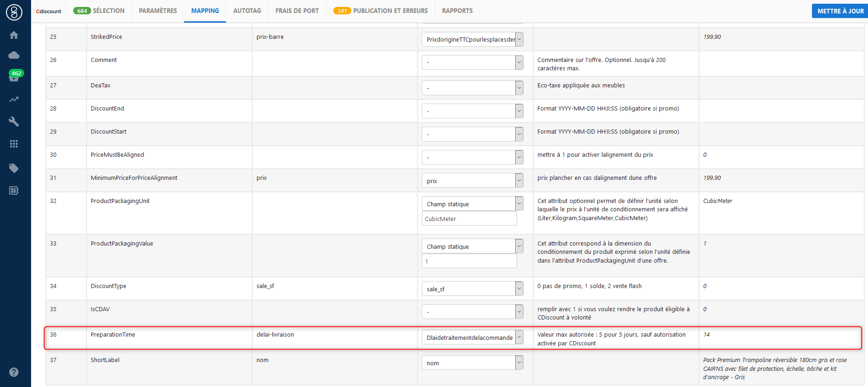The width and height of the screenshot is (868, 387).
Task: Open the basket icon with 462 badge
Action: (14, 76)
